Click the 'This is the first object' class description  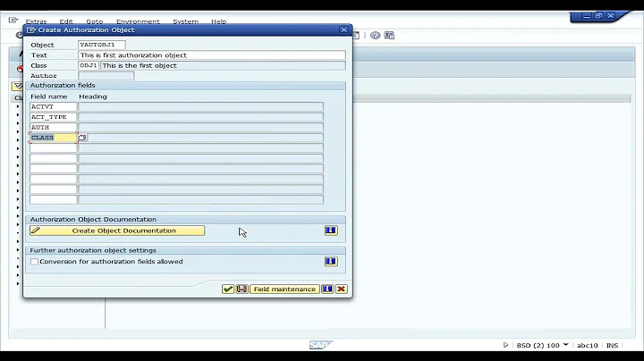[223, 65]
